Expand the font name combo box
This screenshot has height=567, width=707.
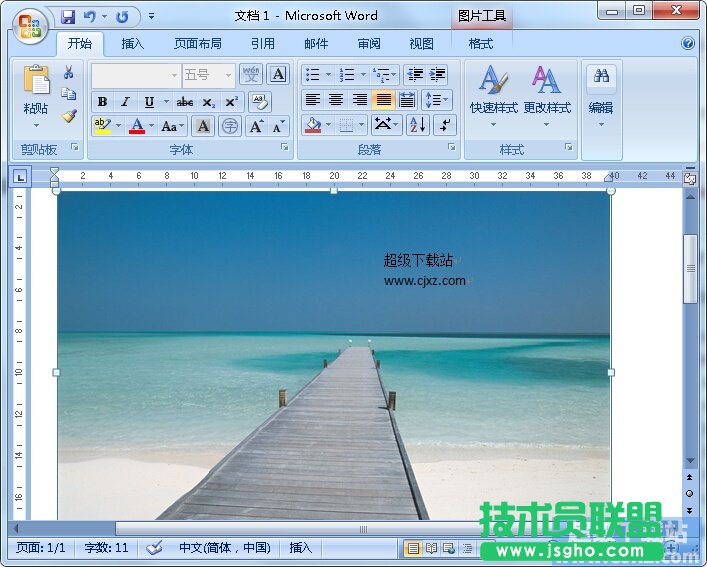pyautogui.click(x=174, y=75)
